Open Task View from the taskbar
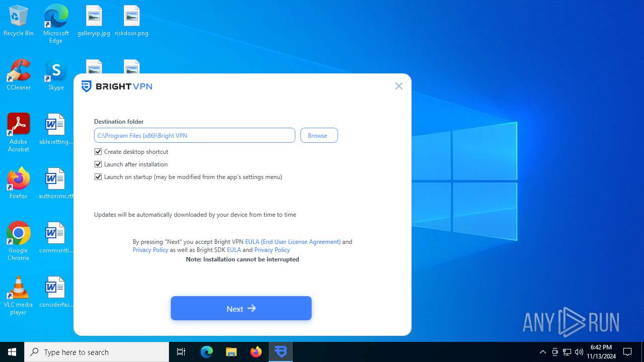The image size is (644, 362). pos(181,352)
